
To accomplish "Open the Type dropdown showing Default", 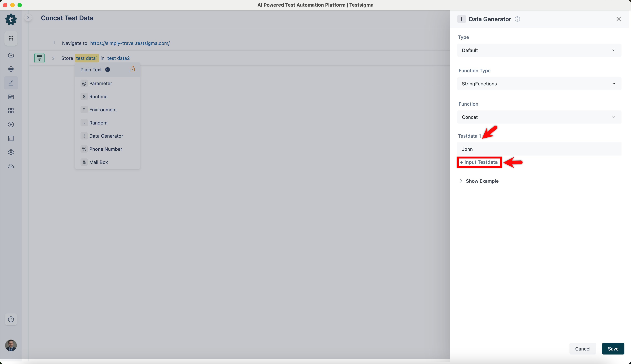I will tap(539, 50).
